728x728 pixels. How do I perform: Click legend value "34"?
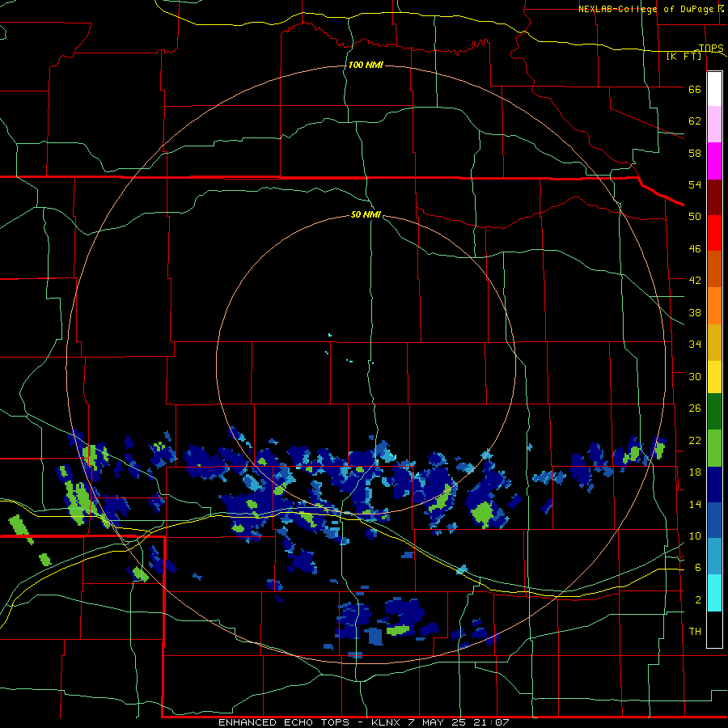695,344
